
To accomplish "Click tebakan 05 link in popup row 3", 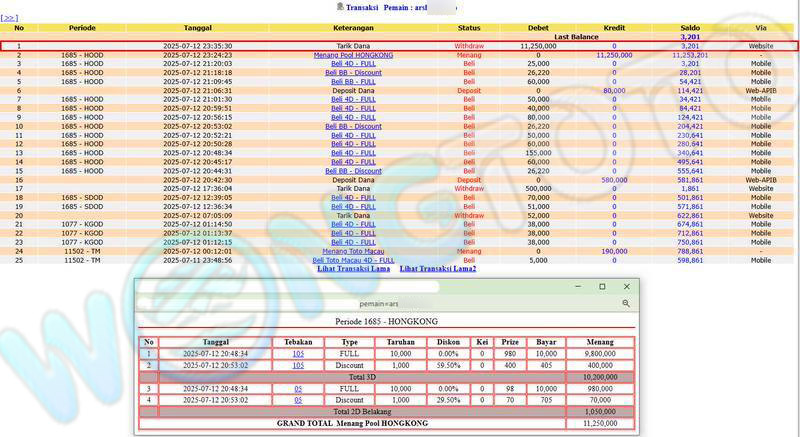I will click(x=298, y=387).
